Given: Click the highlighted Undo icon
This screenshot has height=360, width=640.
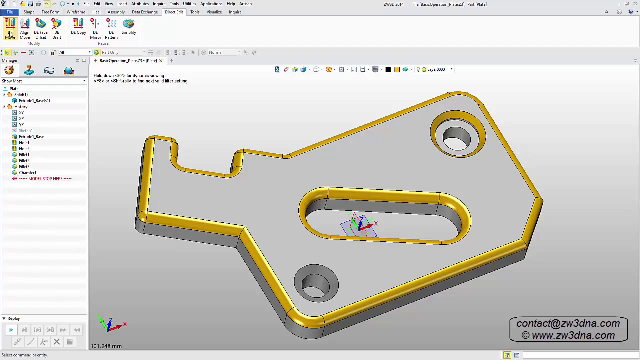Looking at the screenshot, I should (x=46, y=4).
